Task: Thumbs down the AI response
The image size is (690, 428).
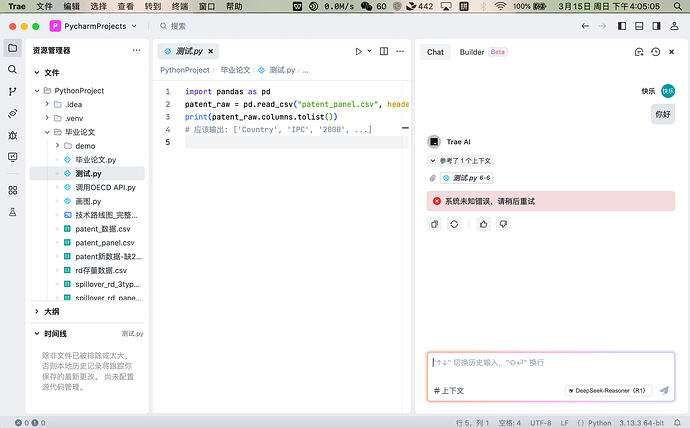Action: (x=503, y=224)
